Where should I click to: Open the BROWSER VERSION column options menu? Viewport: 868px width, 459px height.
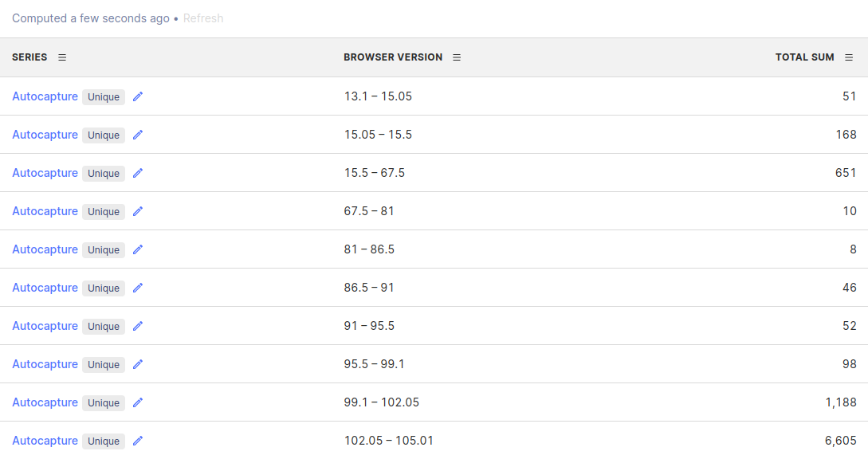click(456, 57)
